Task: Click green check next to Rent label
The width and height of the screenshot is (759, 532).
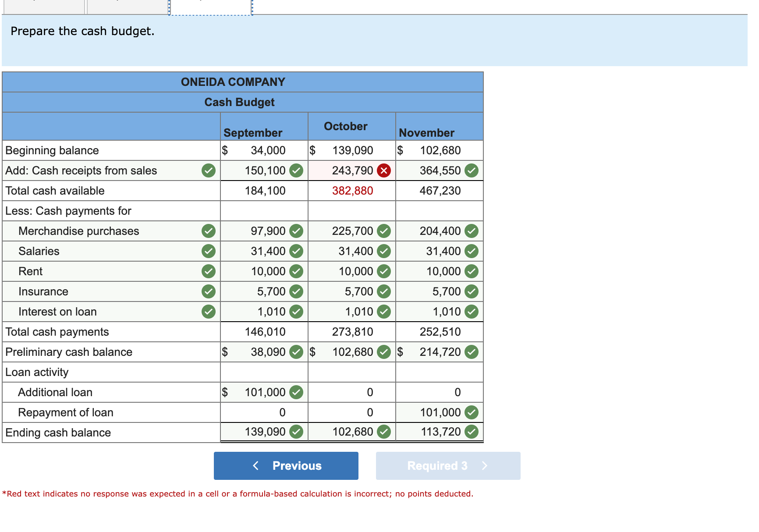Action: tap(209, 271)
